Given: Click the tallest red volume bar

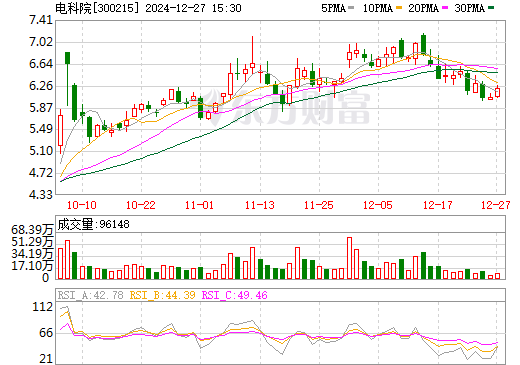Looking at the screenshot, I should tap(350, 258).
